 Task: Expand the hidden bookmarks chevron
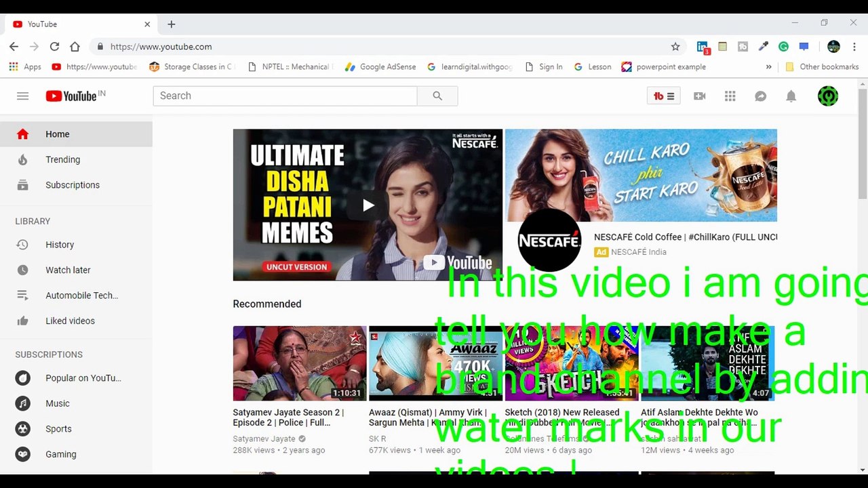click(768, 67)
